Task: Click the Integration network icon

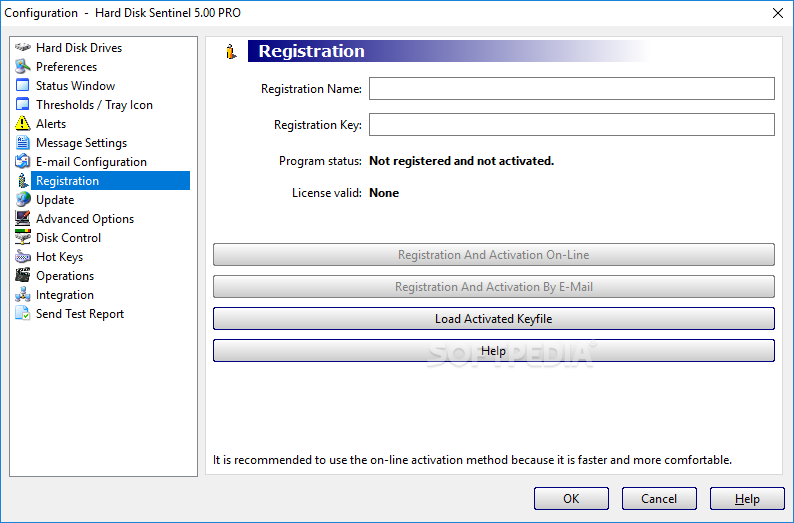Action: tap(23, 295)
